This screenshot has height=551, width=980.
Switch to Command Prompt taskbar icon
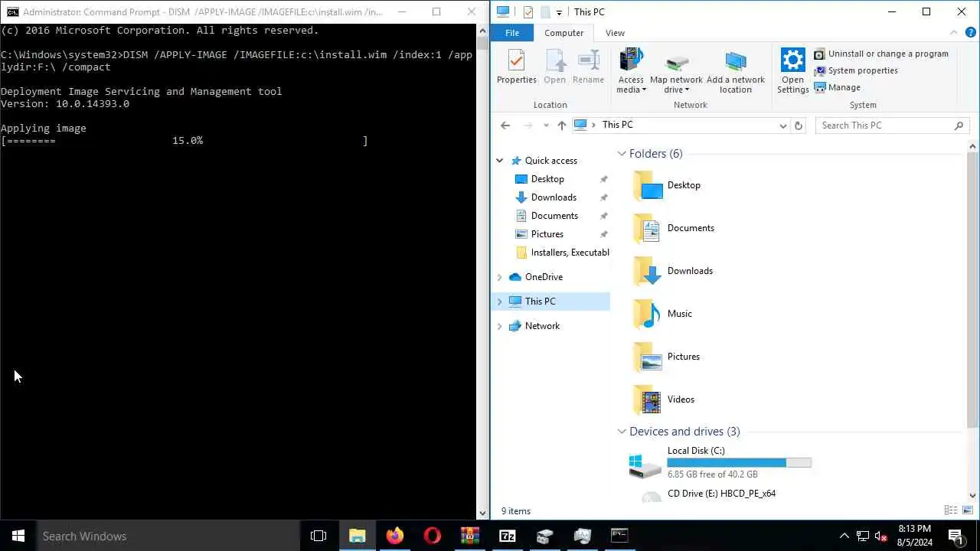pyautogui.click(x=619, y=536)
